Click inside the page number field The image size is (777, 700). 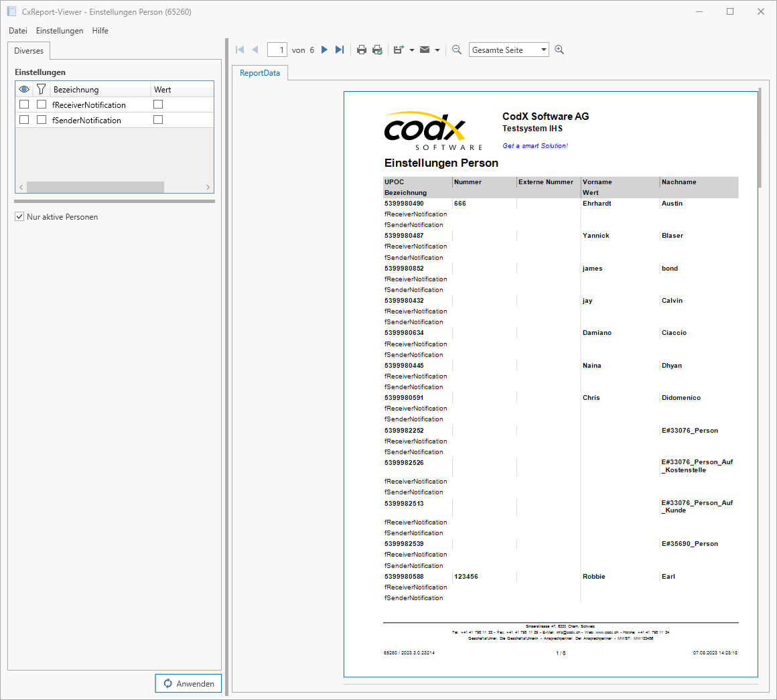pos(277,49)
